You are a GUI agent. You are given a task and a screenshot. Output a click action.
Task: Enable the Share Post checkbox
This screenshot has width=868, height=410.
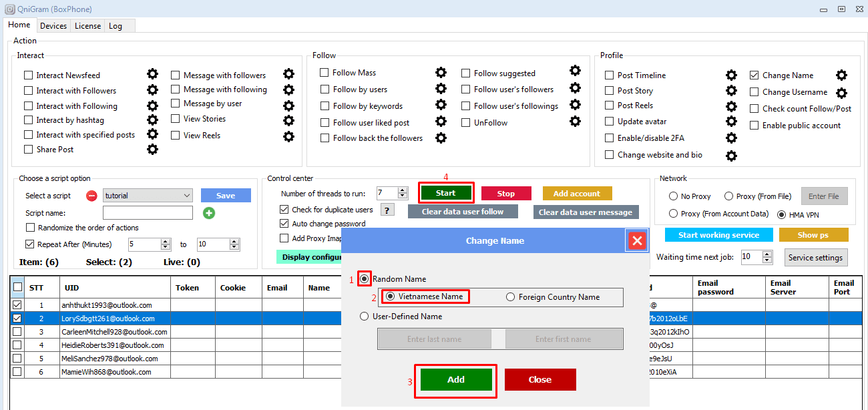pyautogui.click(x=29, y=150)
